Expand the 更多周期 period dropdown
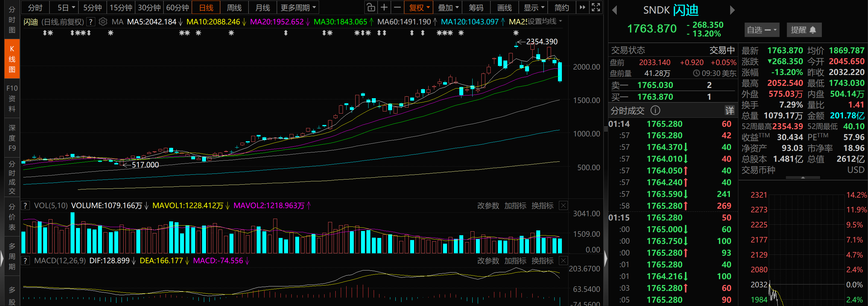The image size is (868, 306). (x=298, y=8)
